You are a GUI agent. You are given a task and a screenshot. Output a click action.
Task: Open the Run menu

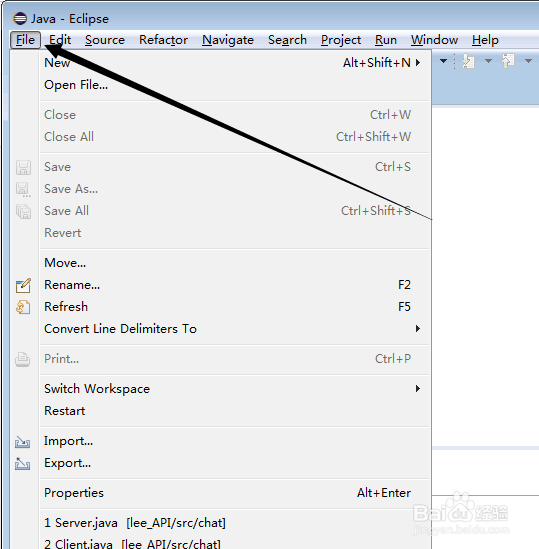(x=386, y=40)
